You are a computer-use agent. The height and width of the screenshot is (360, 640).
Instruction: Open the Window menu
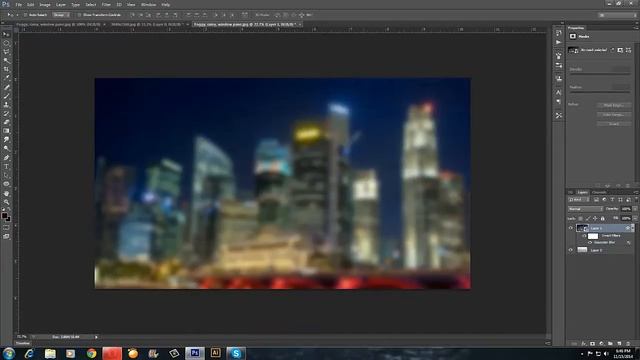pyautogui.click(x=148, y=4)
